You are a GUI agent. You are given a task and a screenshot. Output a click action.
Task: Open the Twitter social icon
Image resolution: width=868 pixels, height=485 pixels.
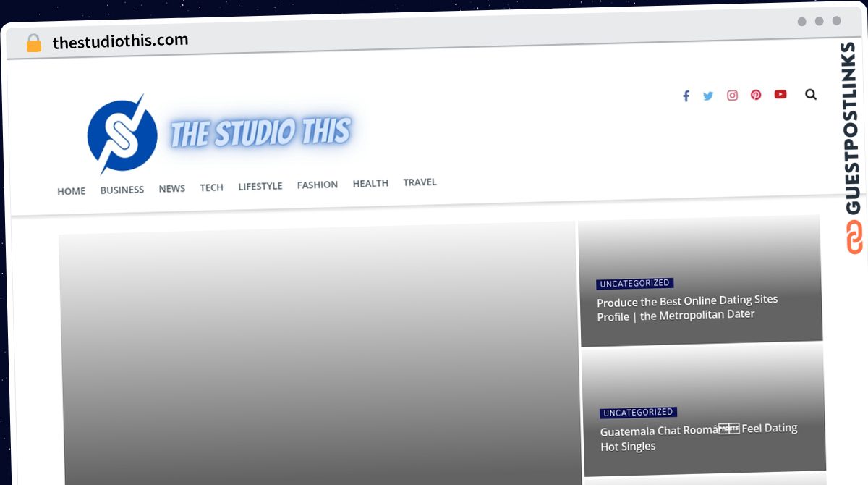click(708, 96)
